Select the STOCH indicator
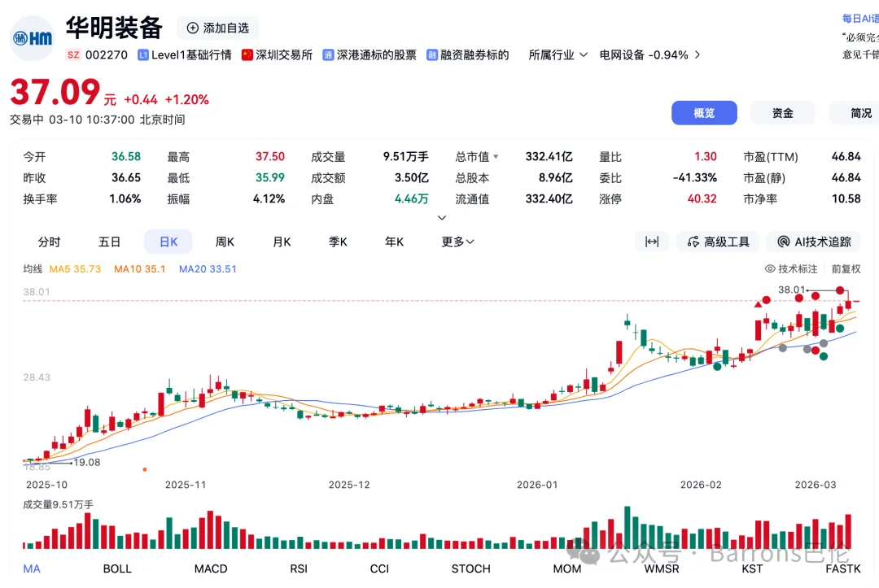 (x=471, y=569)
